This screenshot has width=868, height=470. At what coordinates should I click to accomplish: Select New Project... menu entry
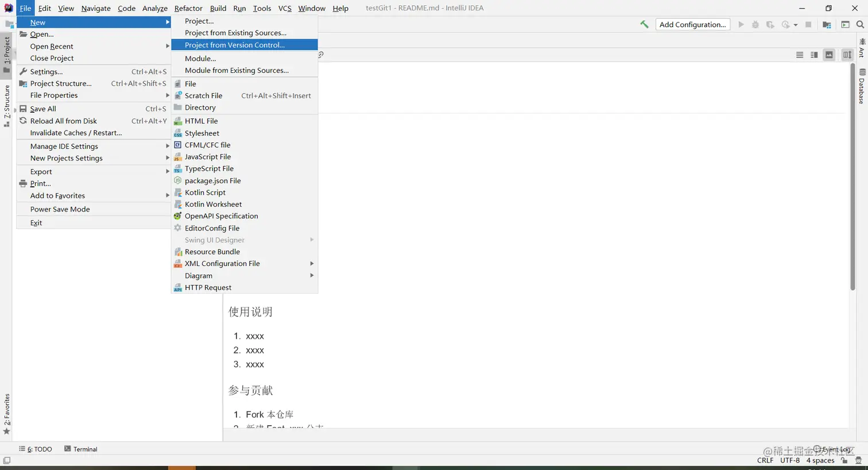pos(245,21)
